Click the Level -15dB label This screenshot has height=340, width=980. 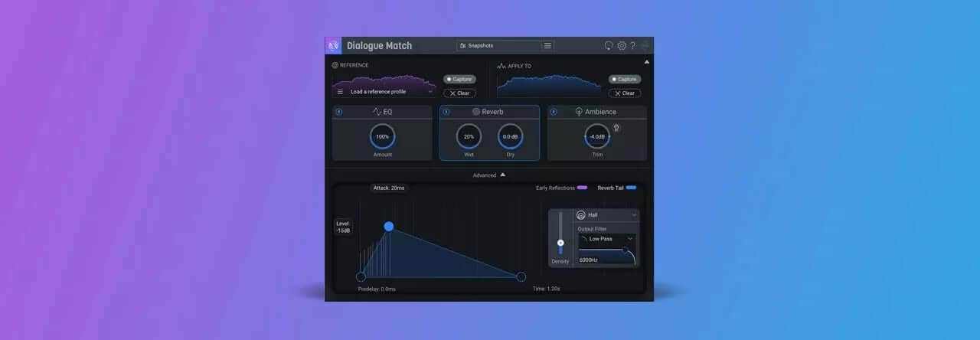[x=343, y=227]
